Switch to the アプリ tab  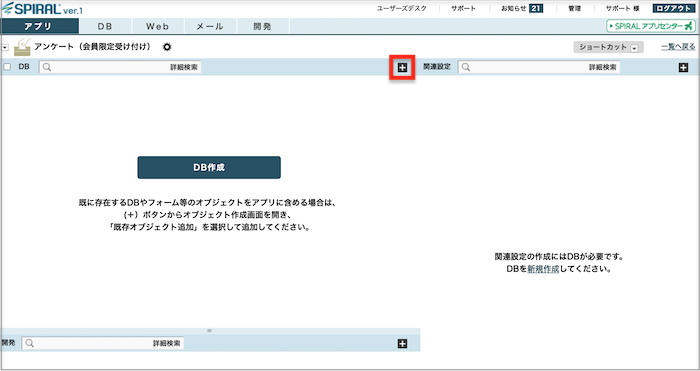click(x=40, y=26)
